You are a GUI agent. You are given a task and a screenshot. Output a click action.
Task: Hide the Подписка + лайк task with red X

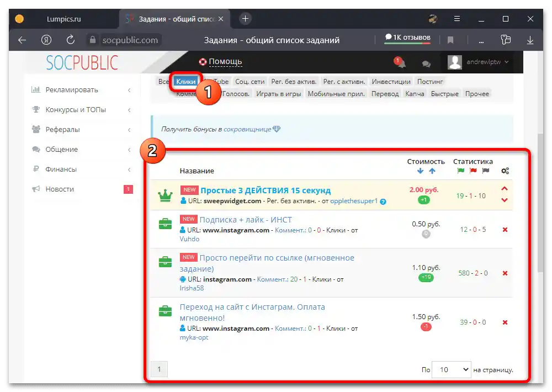(505, 230)
